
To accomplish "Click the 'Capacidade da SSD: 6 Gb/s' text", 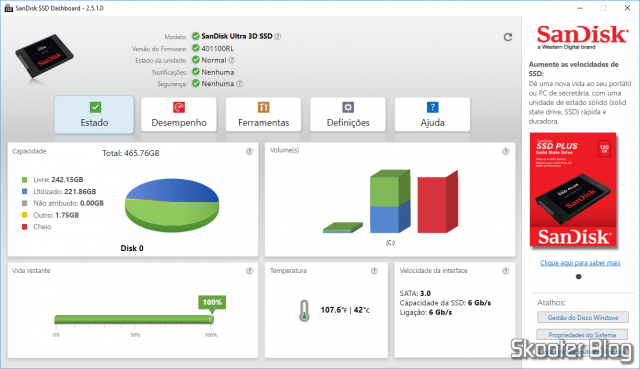I will click(x=445, y=303).
